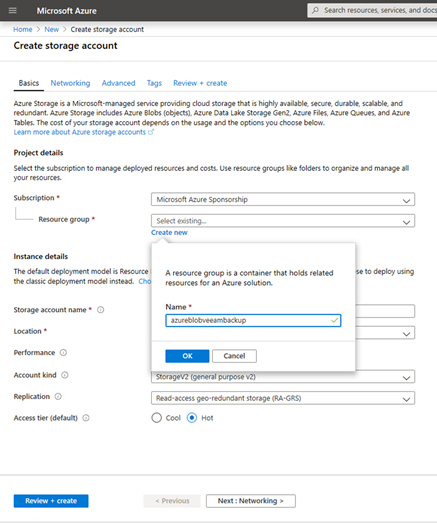This screenshot has height=523, width=437.
Task: Click Next : Networking button
Action: coord(251,501)
